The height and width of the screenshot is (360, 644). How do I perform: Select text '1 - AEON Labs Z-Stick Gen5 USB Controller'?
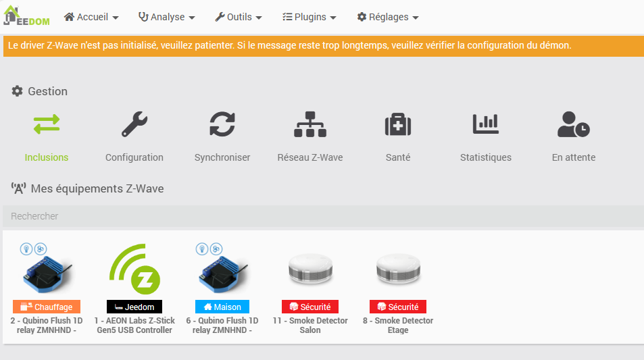coord(134,325)
